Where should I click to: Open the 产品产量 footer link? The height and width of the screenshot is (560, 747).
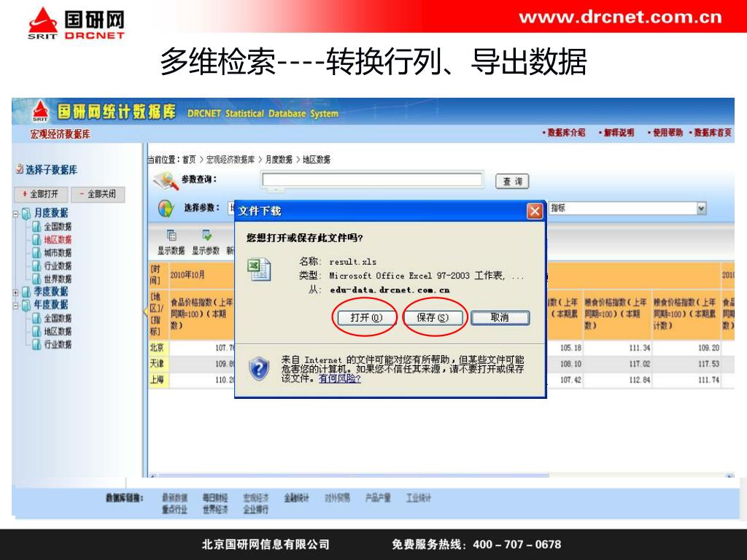[378, 498]
